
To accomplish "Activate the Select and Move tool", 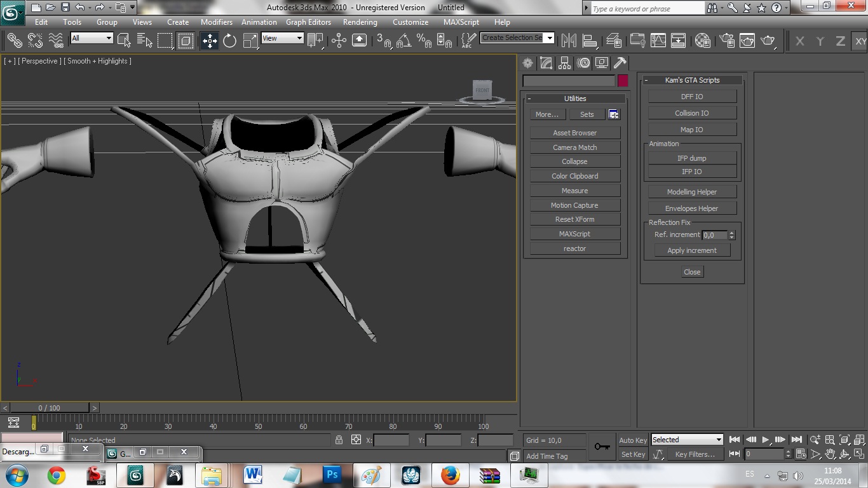I will (209, 41).
